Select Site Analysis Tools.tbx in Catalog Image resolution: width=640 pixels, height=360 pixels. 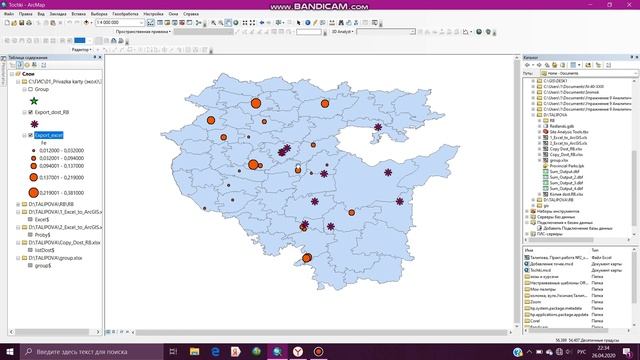coord(569,132)
